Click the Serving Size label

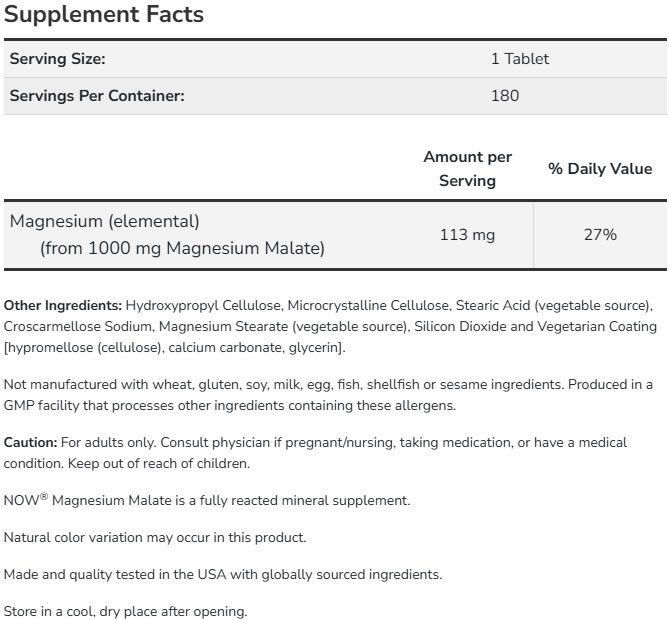(x=57, y=59)
